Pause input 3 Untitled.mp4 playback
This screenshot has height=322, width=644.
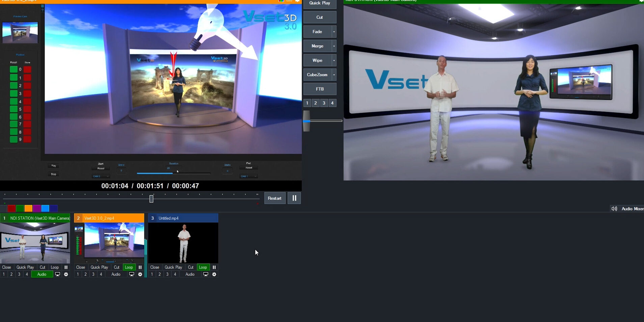pyautogui.click(x=214, y=267)
